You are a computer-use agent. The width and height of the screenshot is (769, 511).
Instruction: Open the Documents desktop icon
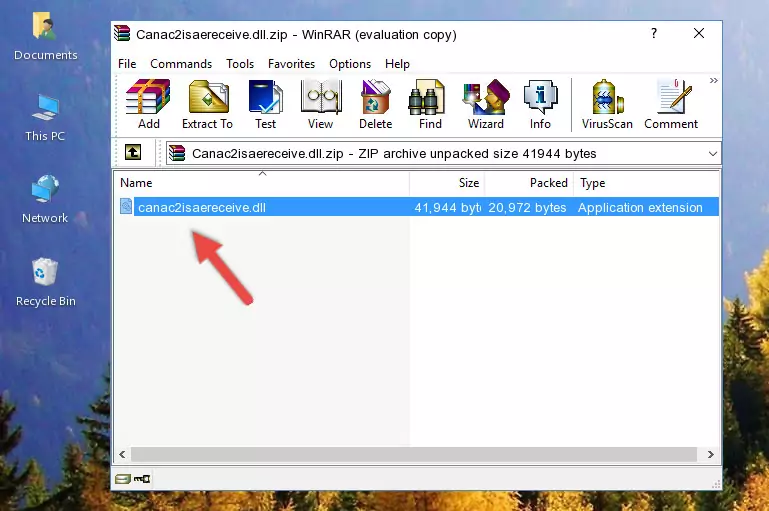[45, 37]
